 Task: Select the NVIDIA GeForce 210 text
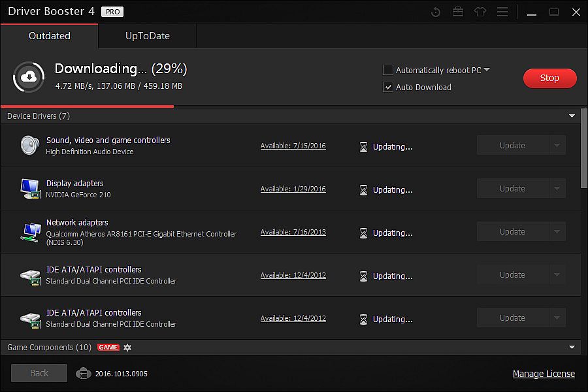tap(78, 195)
